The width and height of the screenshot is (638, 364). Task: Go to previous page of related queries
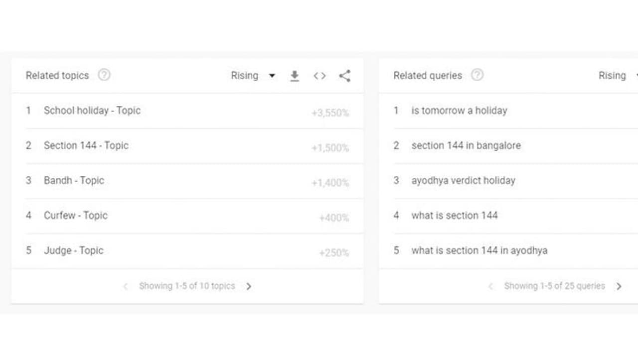[x=490, y=286]
